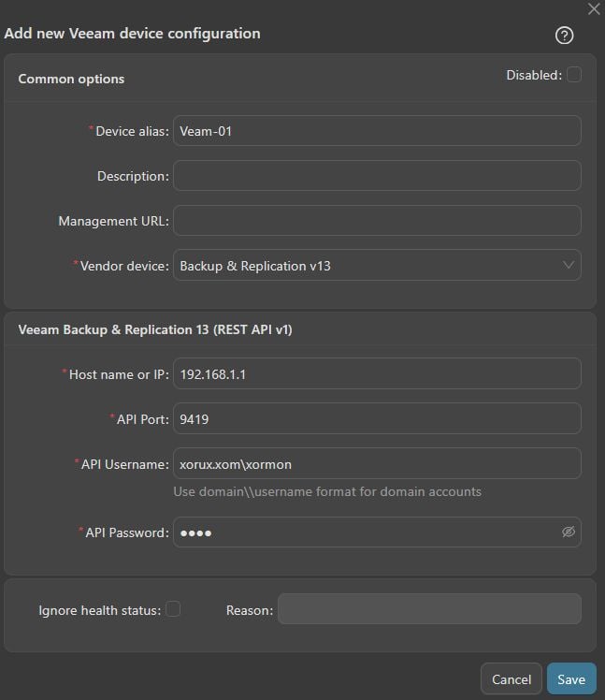Screen dimensions: 605x700
Task: Click the 'Ignore health status:' label
Action: (x=100, y=610)
